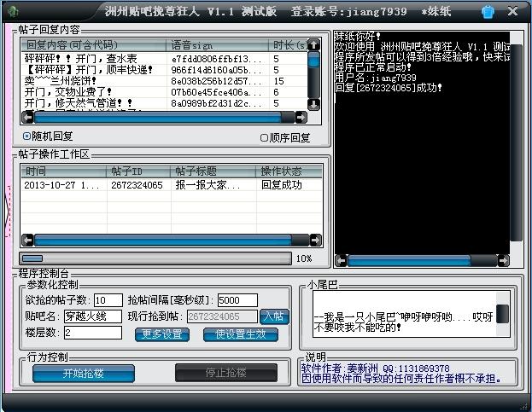Click right arrow of log console scrollbar
The image size is (532, 412).
504,261
